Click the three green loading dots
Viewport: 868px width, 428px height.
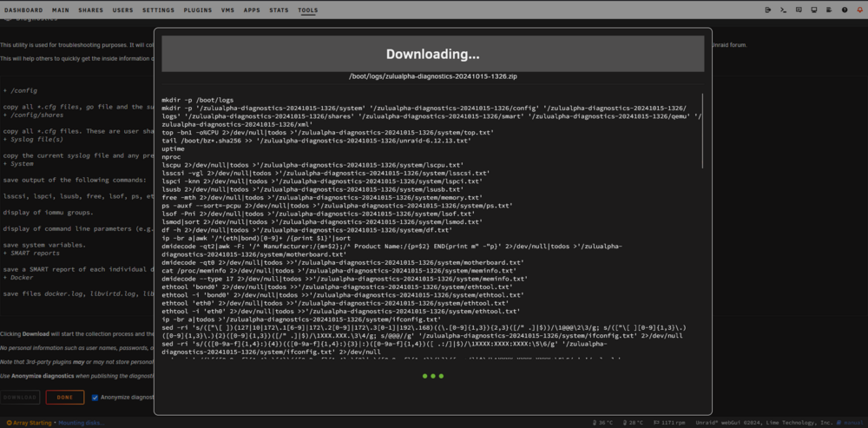(433, 376)
